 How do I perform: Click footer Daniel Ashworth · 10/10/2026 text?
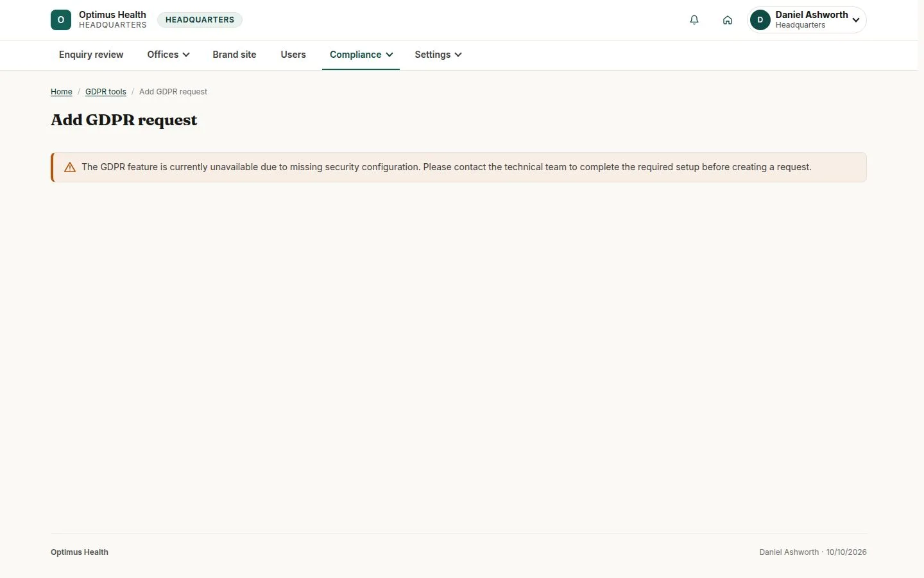point(813,552)
